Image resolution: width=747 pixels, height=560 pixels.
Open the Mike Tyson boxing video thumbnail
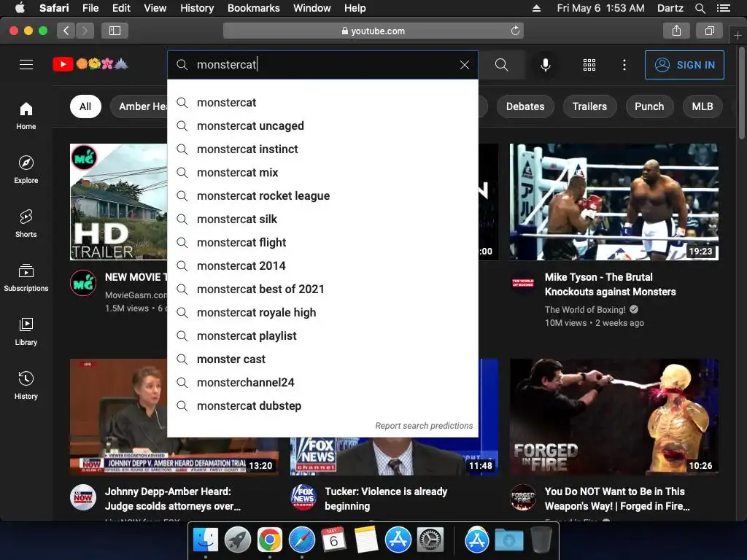(614, 202)
